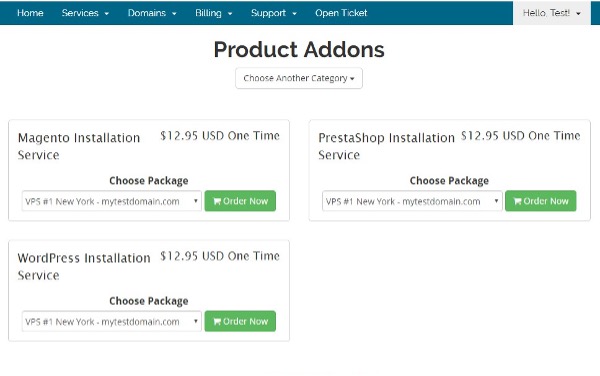The image size is (600, 376).
Task: Expand the Support menu
Action: 274,13
